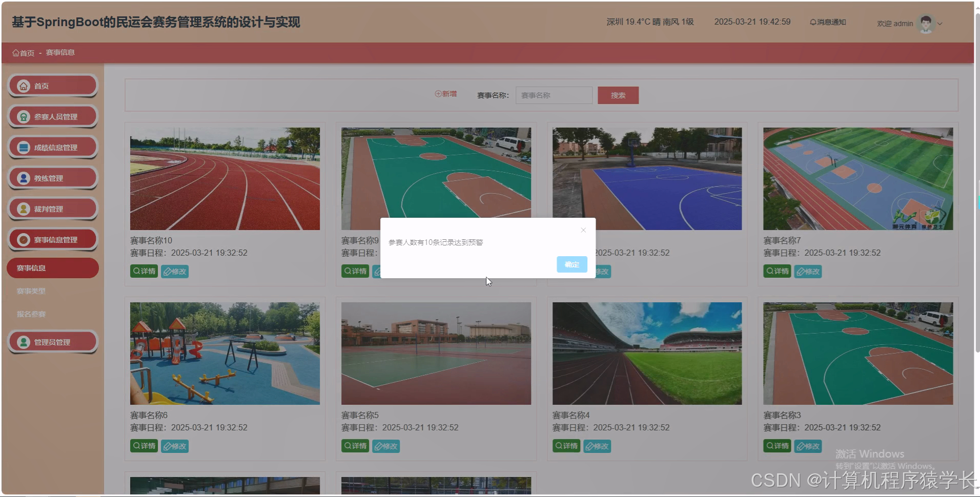Select the 赛事类型 submenu item
980x497 pixels.
[x=31, y=291]
